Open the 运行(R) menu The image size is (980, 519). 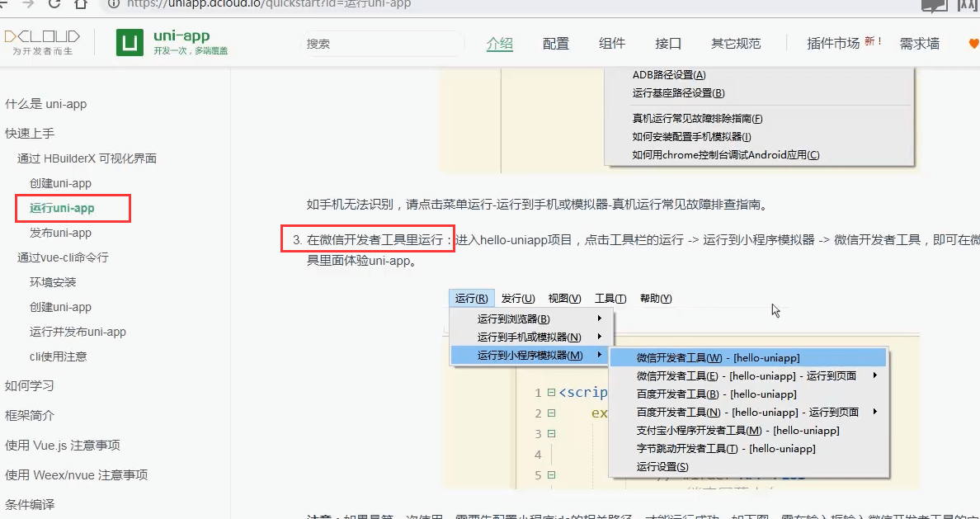click(472, 298)
